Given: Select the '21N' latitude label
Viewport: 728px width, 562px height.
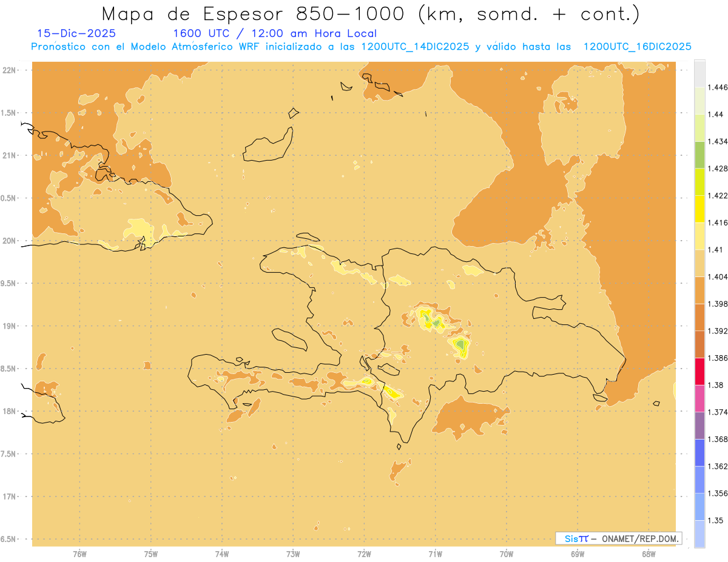Looking at the screenshot, I should (x=10, y=155).
